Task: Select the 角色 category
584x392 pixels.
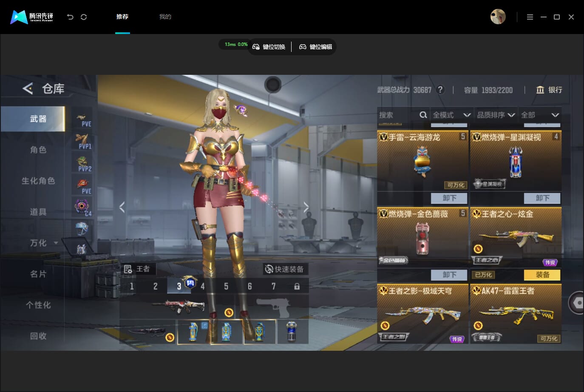Action: pyautogui.click(x=38, y=150)
